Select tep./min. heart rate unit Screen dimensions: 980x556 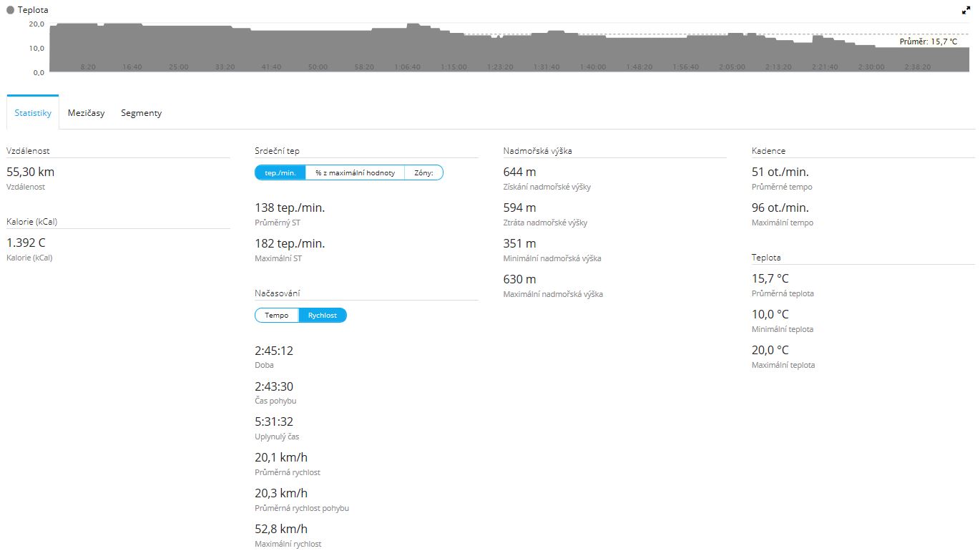point(280,172)
